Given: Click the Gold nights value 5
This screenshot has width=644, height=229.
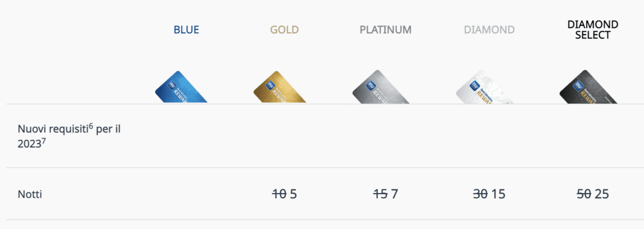Looking at the screenshot, I should tap(293, 194).
